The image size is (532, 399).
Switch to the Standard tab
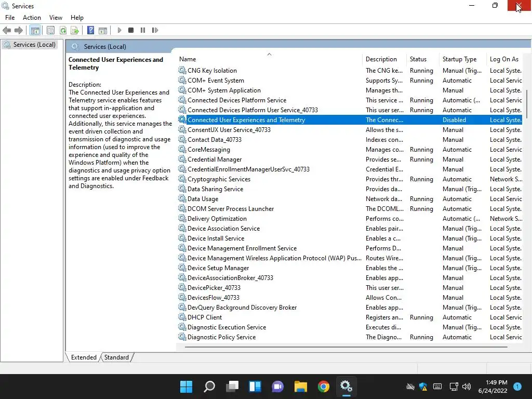(116, 357)
